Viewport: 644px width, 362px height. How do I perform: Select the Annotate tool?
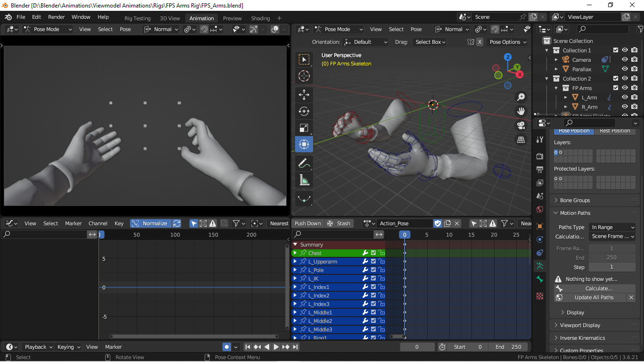304,163
